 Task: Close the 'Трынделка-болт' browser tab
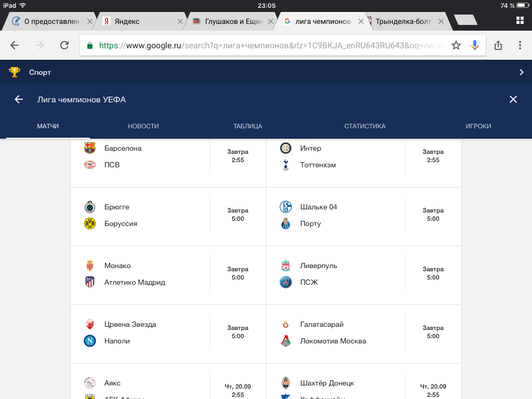point(441,21)
